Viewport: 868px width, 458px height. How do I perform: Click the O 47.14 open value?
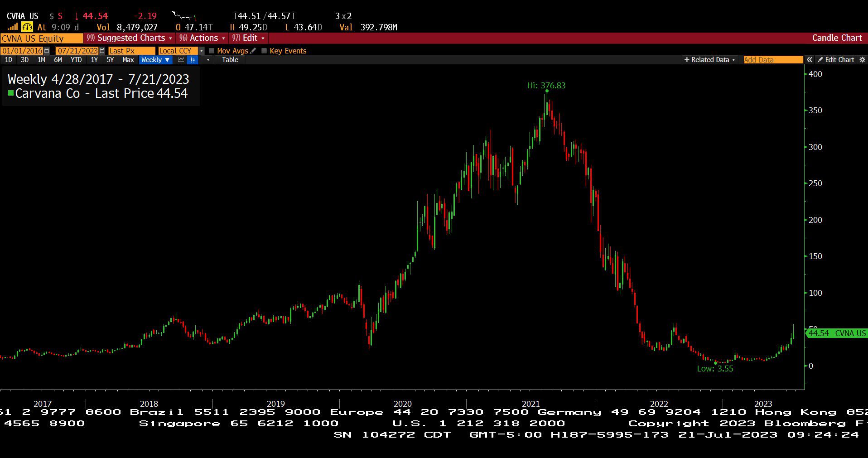pos(194,27)
